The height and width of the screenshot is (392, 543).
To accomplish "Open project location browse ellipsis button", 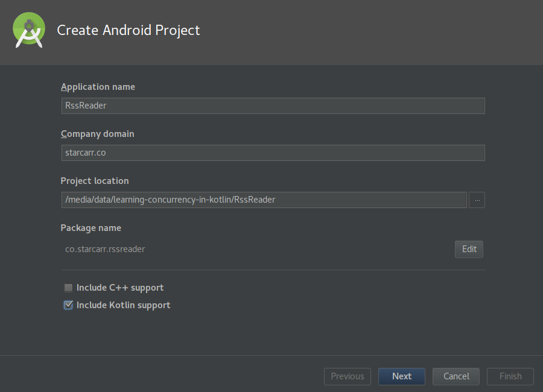I will pos(477,200).
